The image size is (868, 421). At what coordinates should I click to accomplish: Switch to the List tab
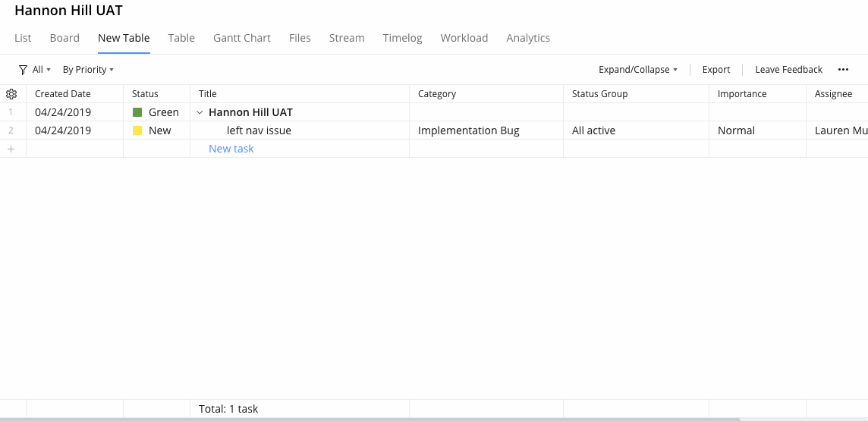(x=23, y=38)
